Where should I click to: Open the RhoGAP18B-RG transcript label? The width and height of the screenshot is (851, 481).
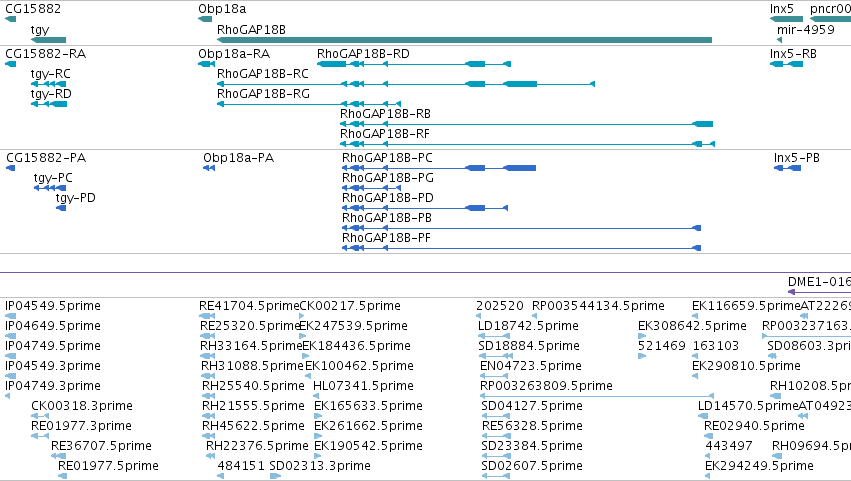point(263,94)
